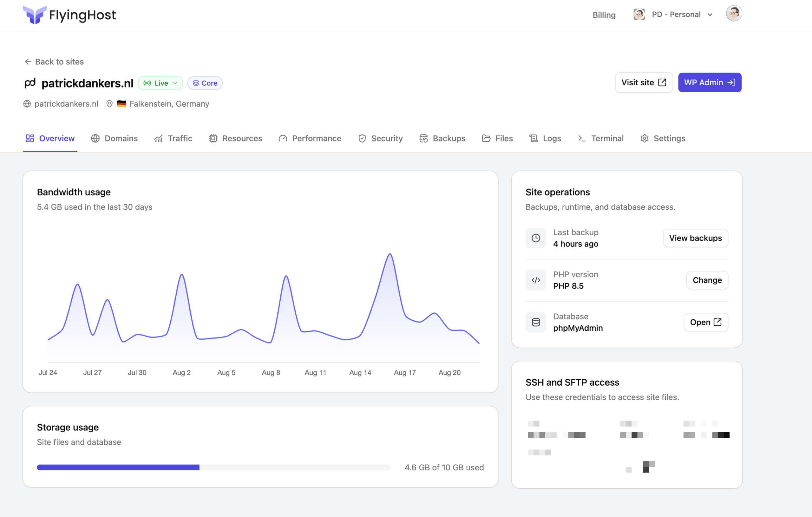Click the Core plan badge
812x517 pixels.
coord(205,83)
